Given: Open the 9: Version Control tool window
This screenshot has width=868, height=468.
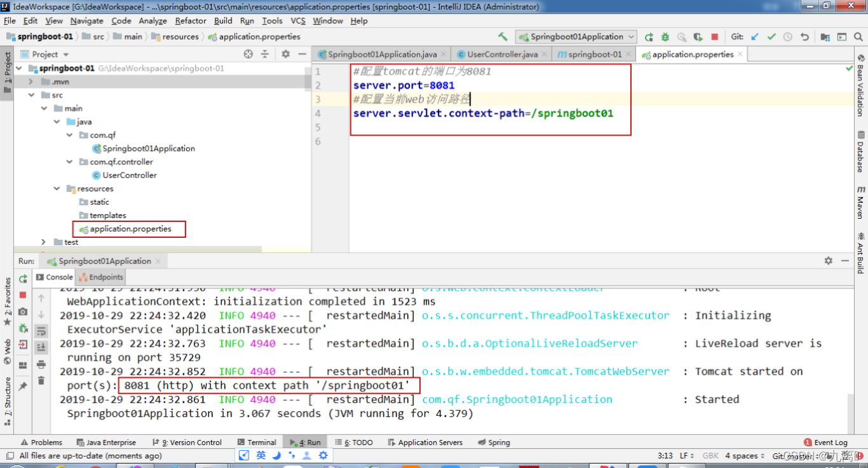Looking at the screenshot, I should [187, 442].
